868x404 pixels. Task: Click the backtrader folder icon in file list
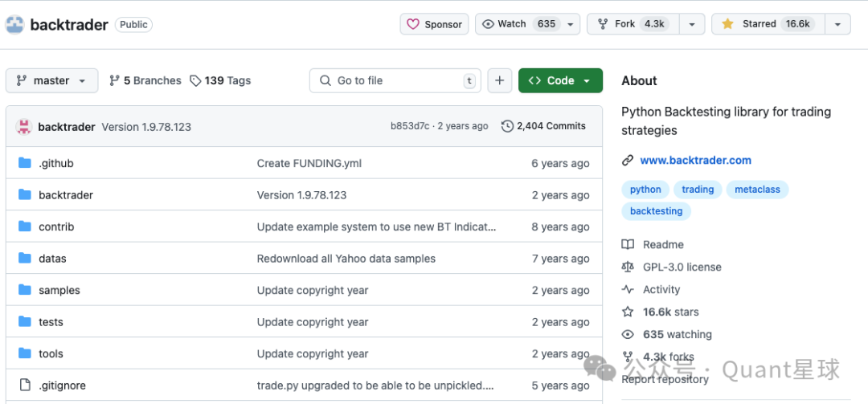click(x=24, y=194)
